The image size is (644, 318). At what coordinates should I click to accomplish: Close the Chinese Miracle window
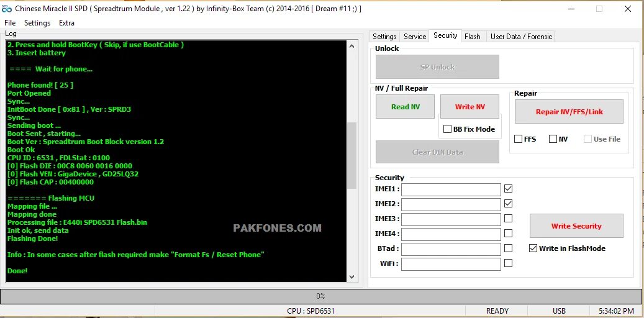[x=628, y=9]
